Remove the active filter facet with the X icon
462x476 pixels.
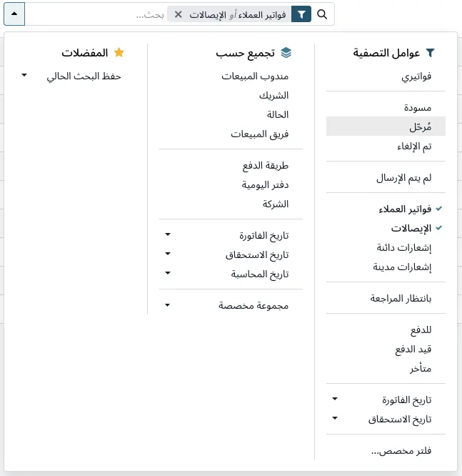179,14
